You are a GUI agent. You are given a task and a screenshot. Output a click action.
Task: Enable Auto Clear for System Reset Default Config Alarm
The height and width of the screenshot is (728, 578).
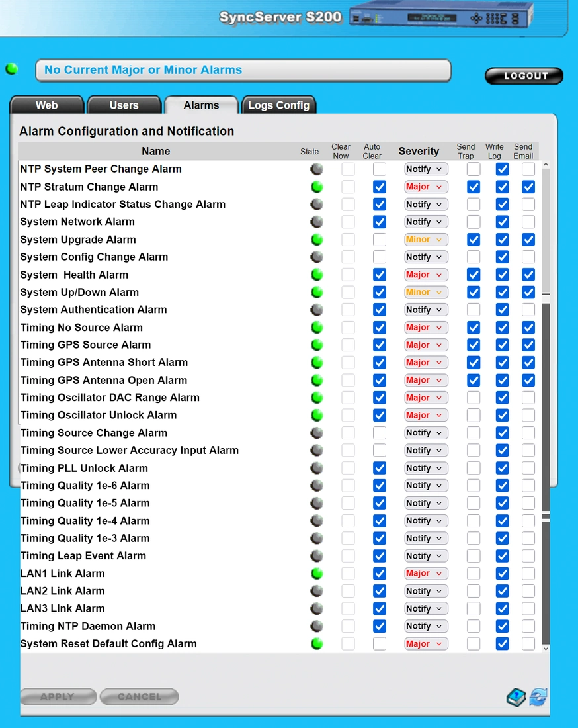pyautogui.click(x=380, y=644)
